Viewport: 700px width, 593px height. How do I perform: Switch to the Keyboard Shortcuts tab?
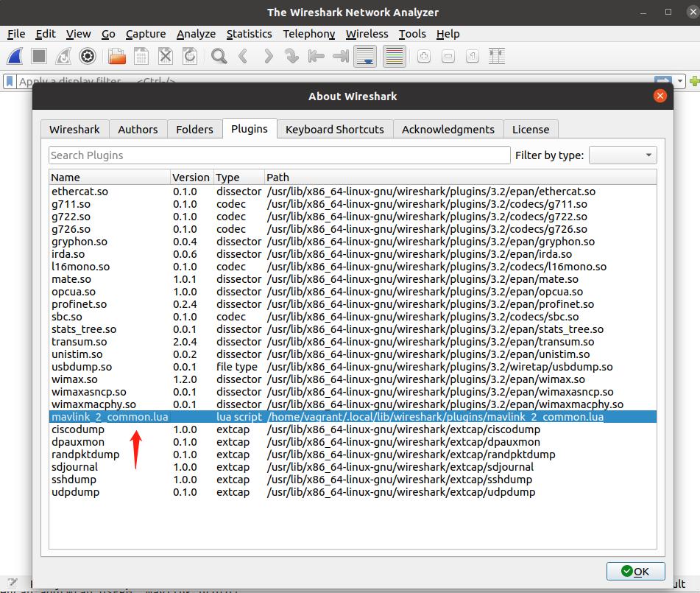pyautogui.click(x=334, y=129)
